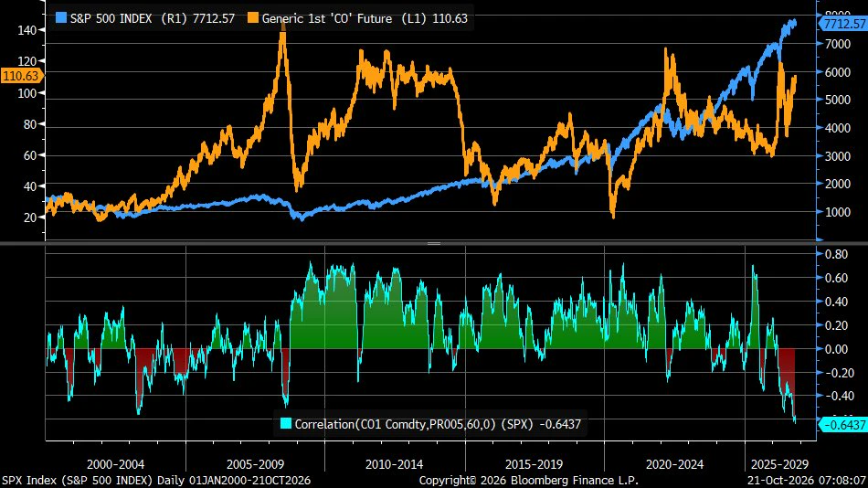Click the -0.20 correlation axis label
This screenshot has width=868, height=488.
839,373
